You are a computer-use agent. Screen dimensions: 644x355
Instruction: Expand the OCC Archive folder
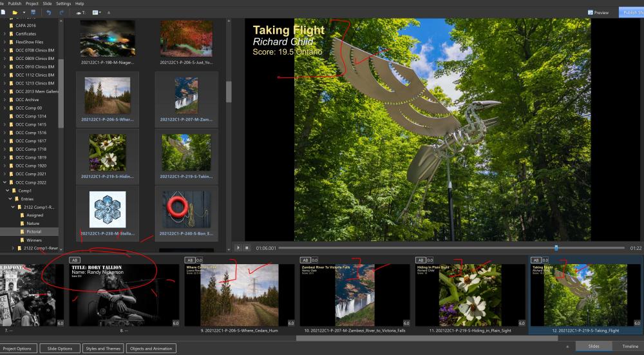click(x=5, y=99)
